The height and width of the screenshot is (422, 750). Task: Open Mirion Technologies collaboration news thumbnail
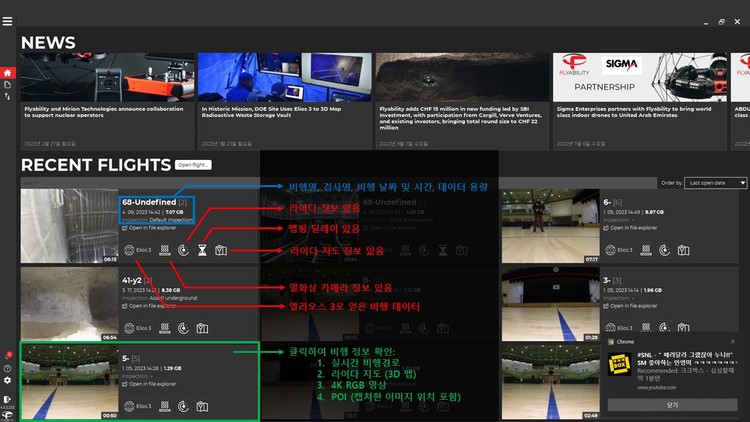coord(108,77)
